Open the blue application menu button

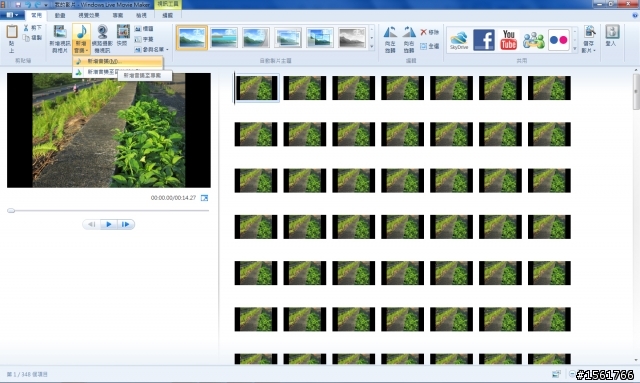[12, 15]
